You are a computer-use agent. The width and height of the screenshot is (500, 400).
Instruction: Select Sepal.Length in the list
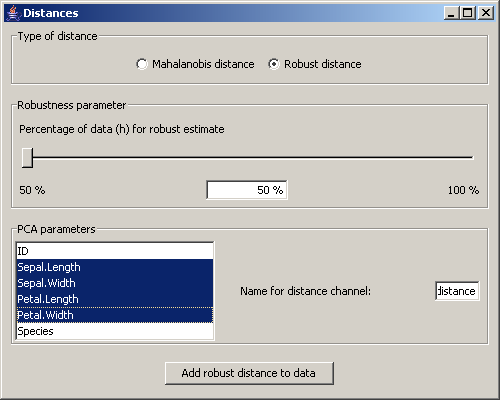[x=115, y=267]
